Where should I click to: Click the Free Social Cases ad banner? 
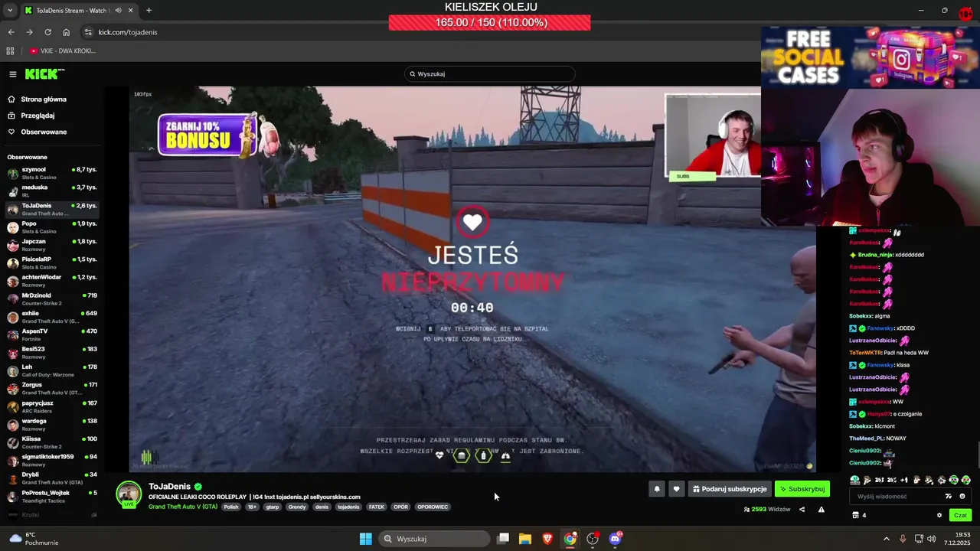pyautogui.click(x=870, y=57)
